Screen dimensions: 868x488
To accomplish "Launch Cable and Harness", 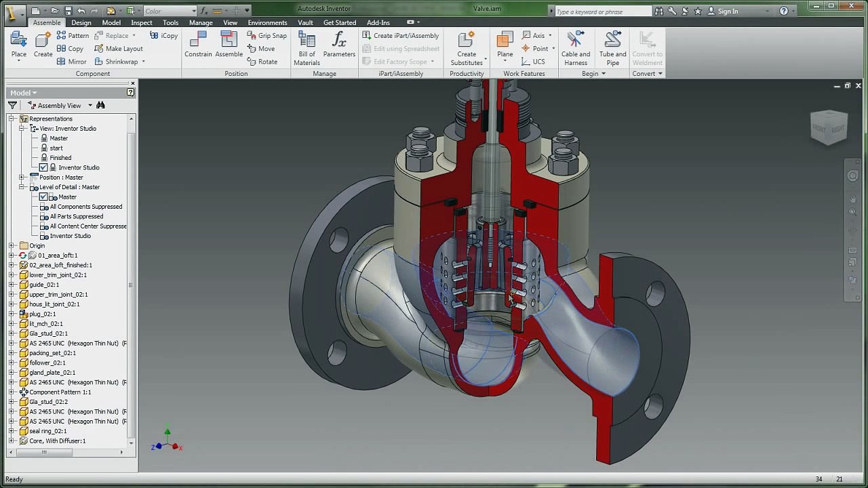I will coord(575,42).
